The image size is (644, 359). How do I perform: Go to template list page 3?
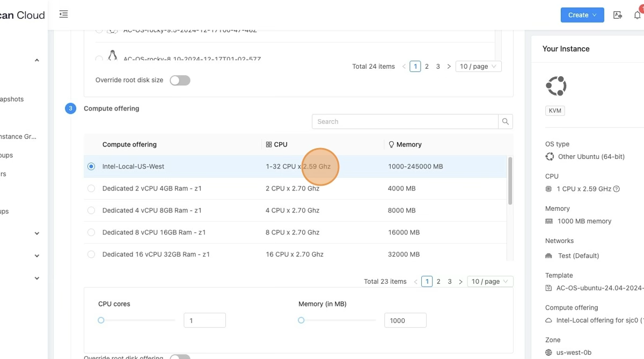(438, 67)
